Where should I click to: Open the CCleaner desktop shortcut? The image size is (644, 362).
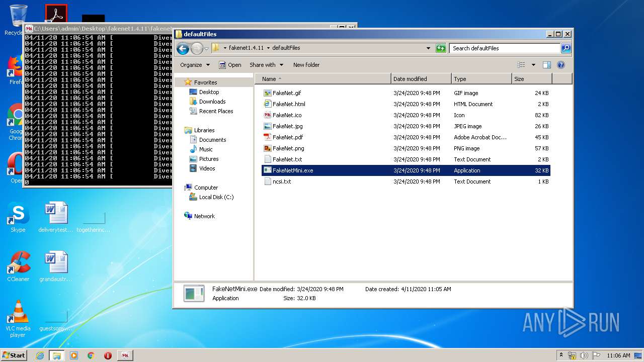point(18,266)
